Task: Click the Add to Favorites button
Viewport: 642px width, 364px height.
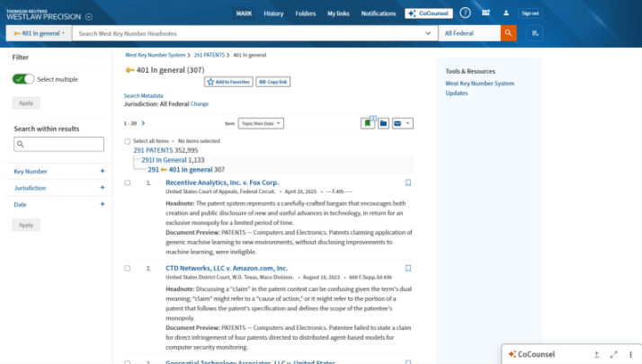Action: point(228,82)
